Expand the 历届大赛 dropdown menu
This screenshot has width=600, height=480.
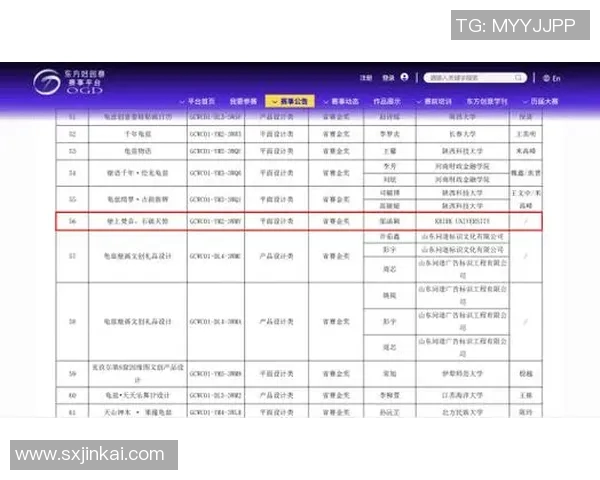point(540,101)
